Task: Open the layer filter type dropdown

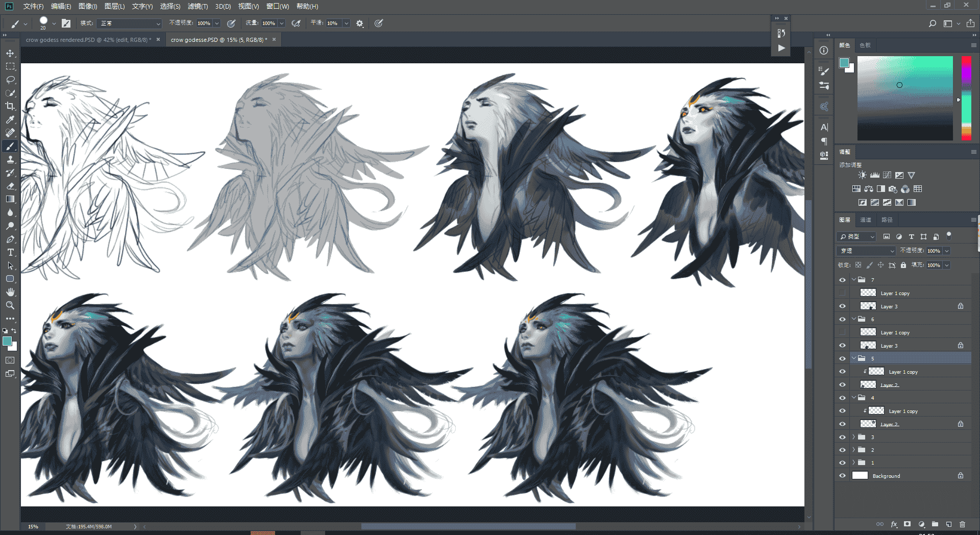Action: click(x=857, y=237)
